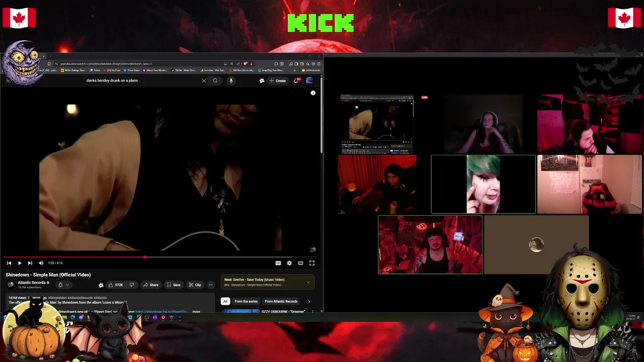Switch player to theater mode
Screen dimensions: 644x362
[300, 263]
